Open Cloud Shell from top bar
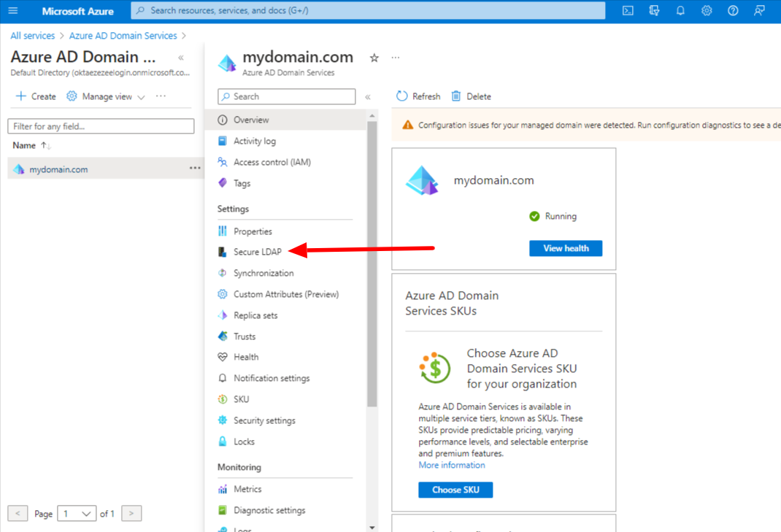 click(628, 10)
